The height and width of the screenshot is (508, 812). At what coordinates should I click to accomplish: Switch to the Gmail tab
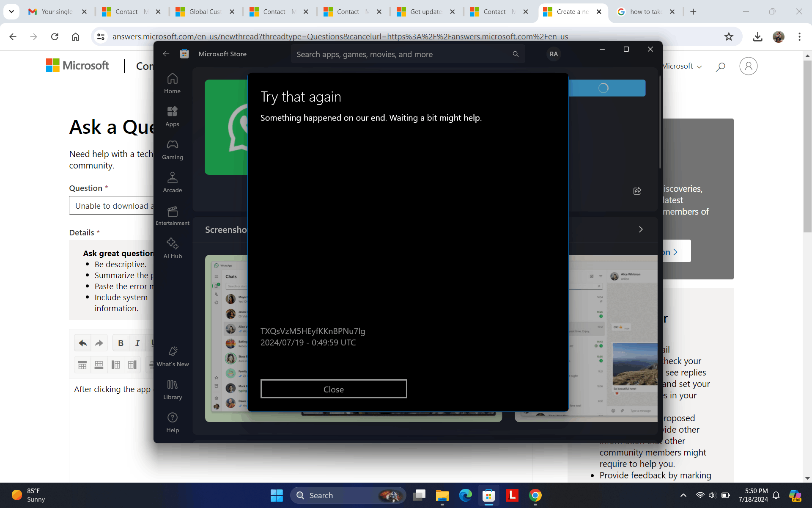pyautogui.click(x=57, y=11)
